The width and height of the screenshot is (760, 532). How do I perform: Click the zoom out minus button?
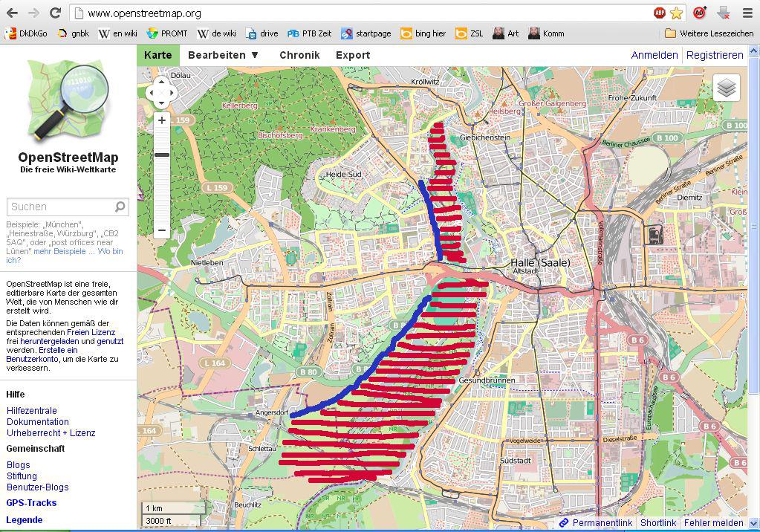[162, 230]
